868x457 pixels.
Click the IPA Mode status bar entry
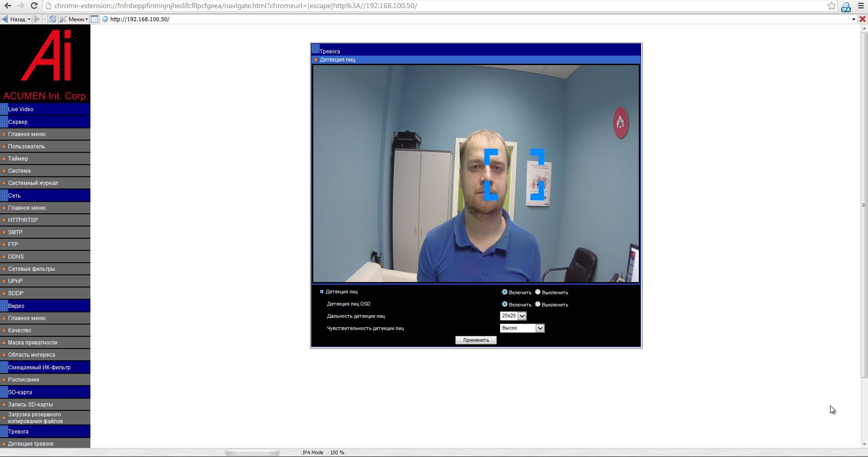point(313,452)
